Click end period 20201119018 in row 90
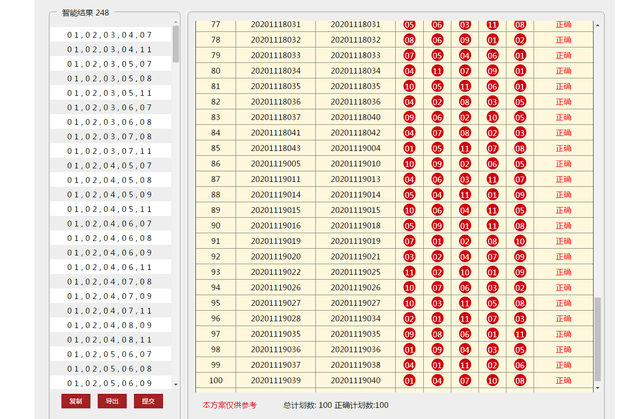 pos(356,226)
